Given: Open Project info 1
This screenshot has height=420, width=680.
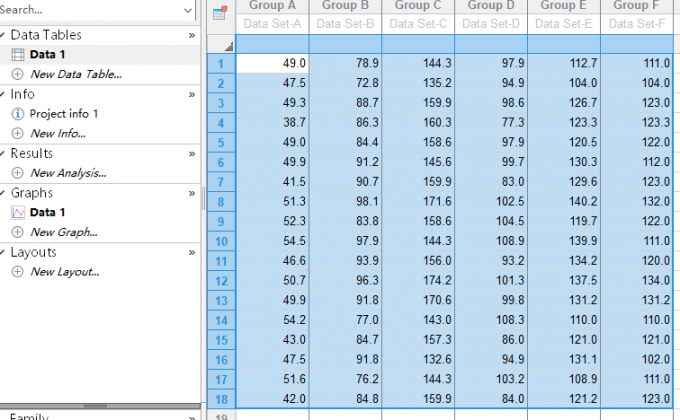Looking at the screenshot, I should (64, 114).
